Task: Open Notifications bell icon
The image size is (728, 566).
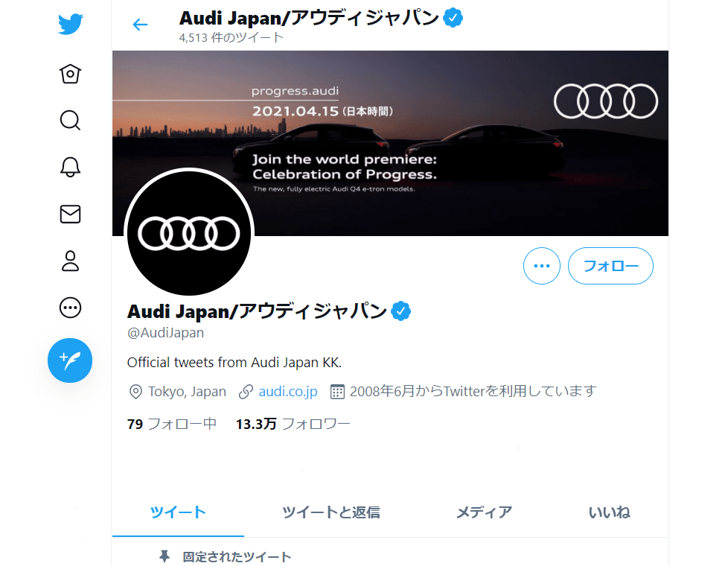Action: 70,167
